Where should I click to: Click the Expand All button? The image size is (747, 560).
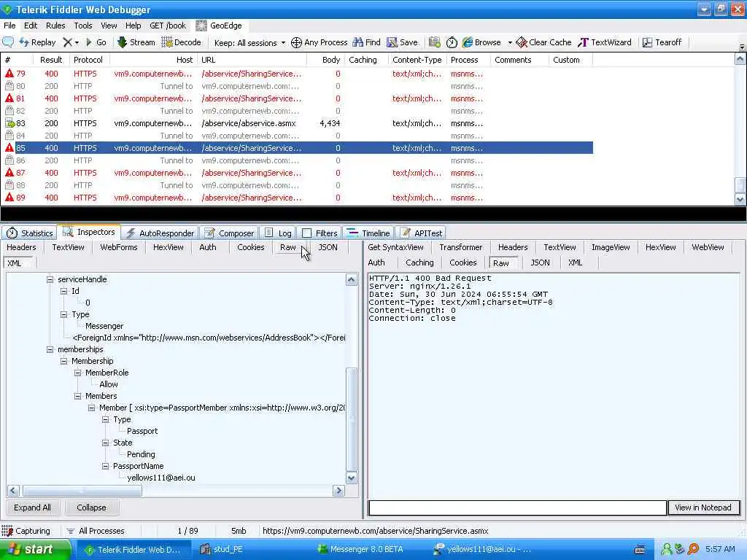32,507
